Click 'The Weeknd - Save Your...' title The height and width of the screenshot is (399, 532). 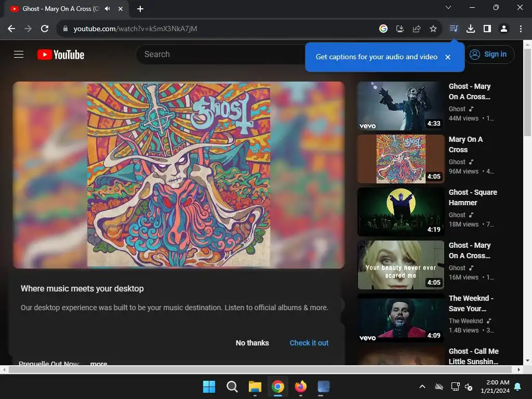[x=471, y=303]
